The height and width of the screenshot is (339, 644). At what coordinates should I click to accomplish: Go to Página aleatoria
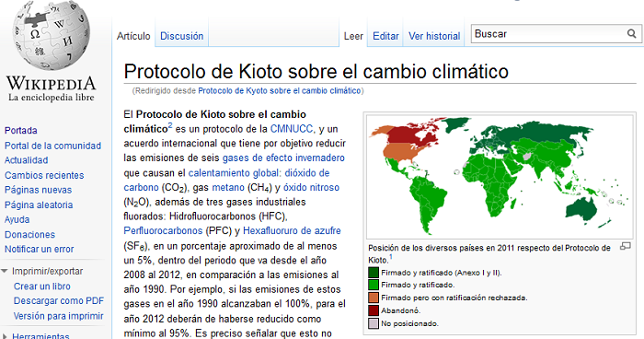point(39,205)
